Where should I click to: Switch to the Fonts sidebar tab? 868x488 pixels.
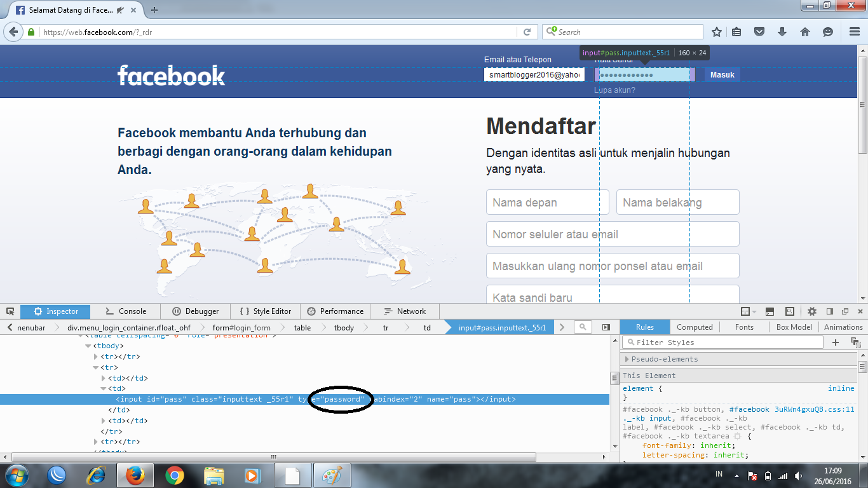[744, 327]
